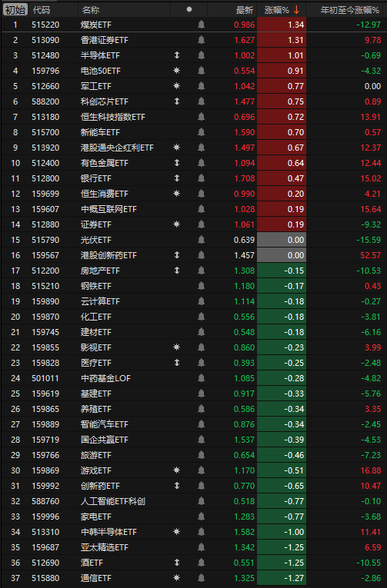Click the 0.00 change cell of 光伏ETF
Viewport: 387px width, 588px height.
pyautogui.click(x=282, y=240)
